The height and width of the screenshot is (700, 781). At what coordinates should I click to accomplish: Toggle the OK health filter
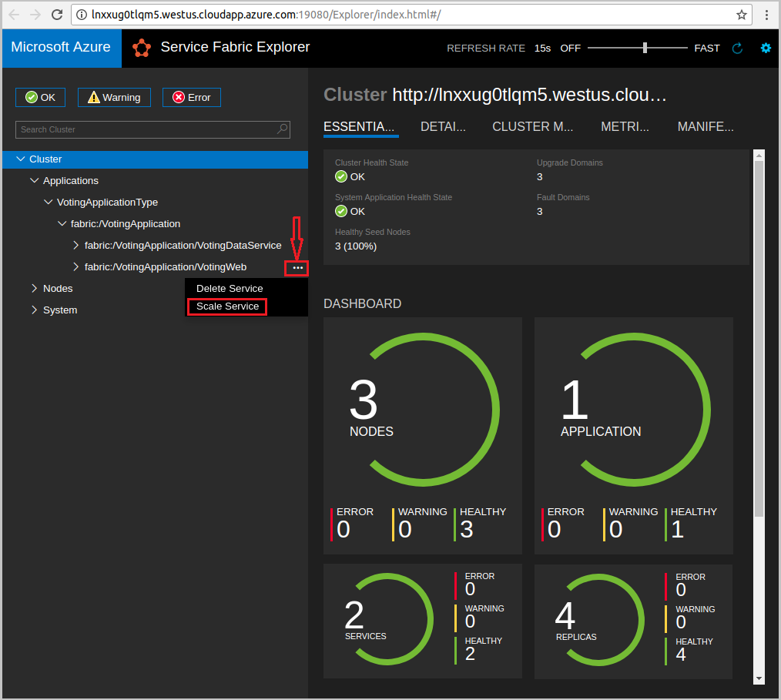[40, 97]
